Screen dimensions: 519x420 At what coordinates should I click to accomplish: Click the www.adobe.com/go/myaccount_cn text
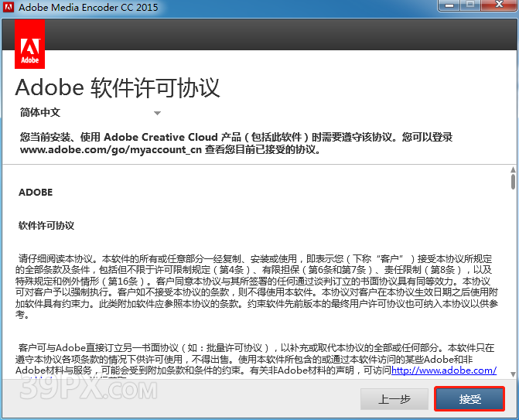(x=111, y=149)
